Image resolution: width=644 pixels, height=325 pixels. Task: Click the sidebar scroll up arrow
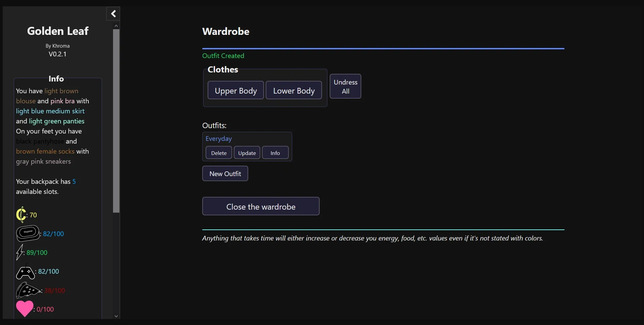(116, 26)
